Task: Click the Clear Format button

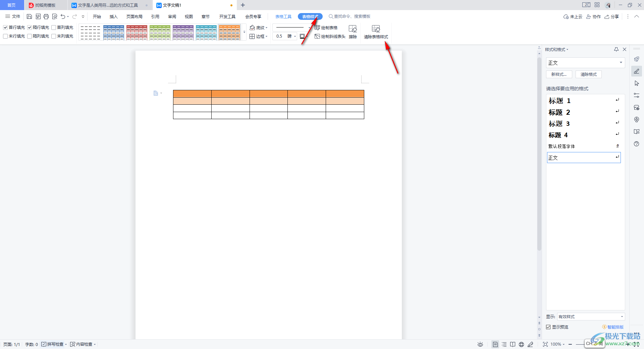Action: (x=589, y=74)
